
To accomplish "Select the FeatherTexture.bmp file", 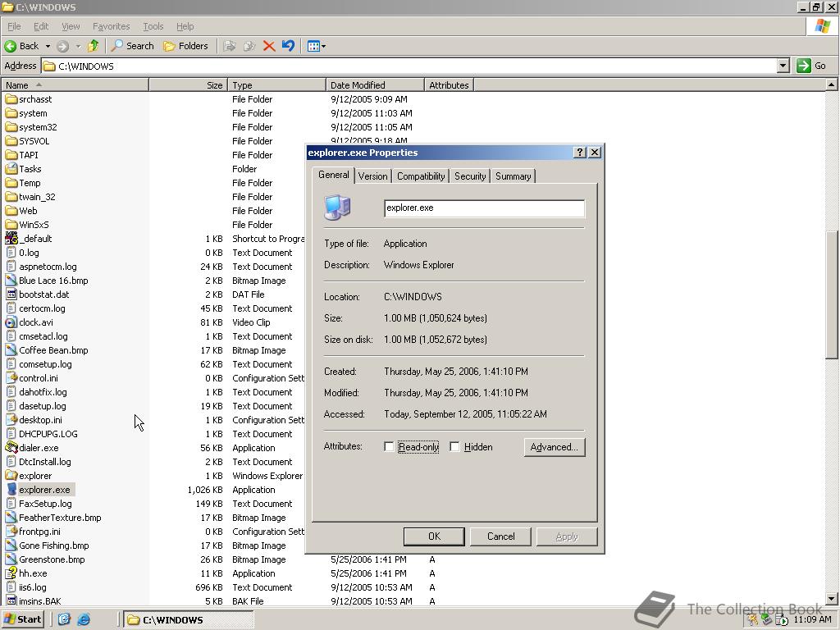I will (x=59, y=518).
